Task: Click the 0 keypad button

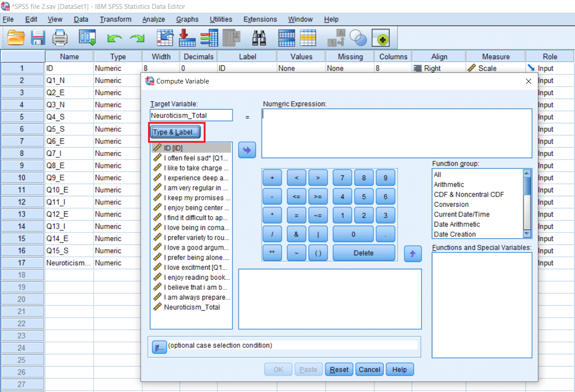Action: pos(353,235)
